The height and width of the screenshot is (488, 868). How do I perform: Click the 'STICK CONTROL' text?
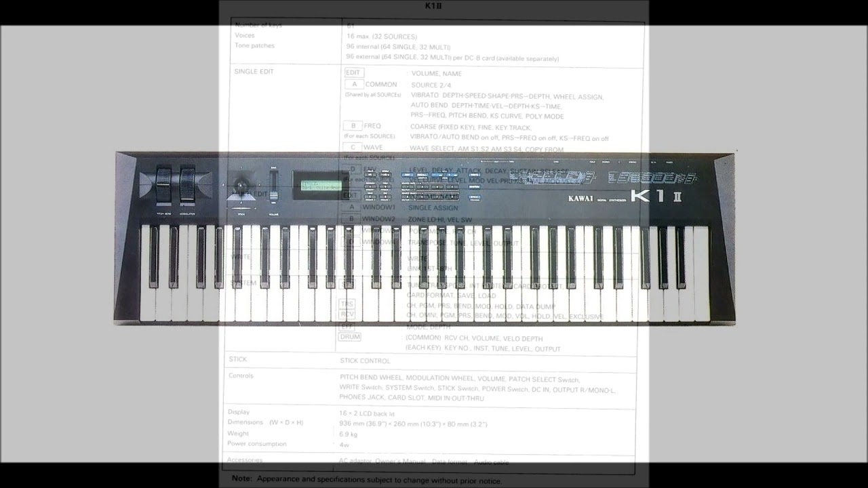(365, 361)
